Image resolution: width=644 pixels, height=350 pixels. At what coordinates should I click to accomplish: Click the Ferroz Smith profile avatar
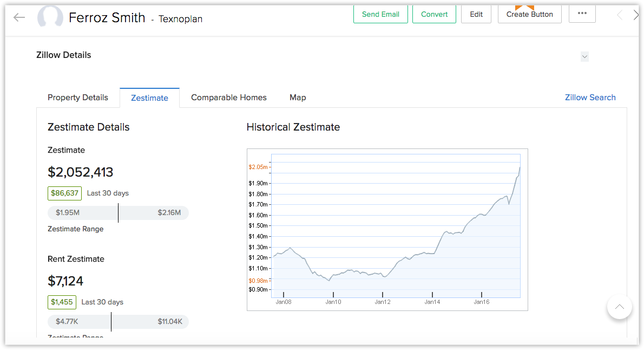50,17
